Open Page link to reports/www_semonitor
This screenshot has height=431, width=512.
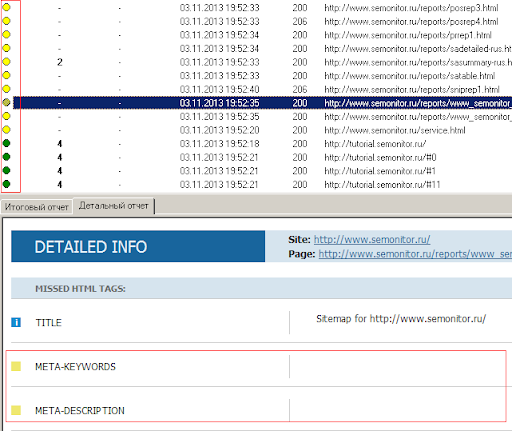[415, 254]
